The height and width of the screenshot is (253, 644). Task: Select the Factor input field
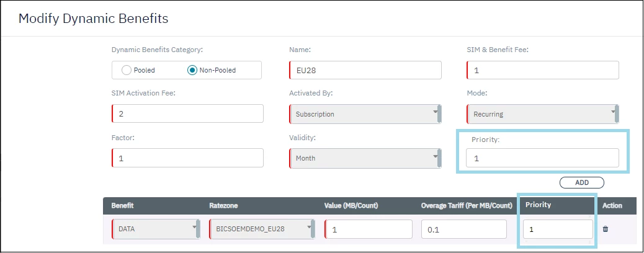(187, 158)
